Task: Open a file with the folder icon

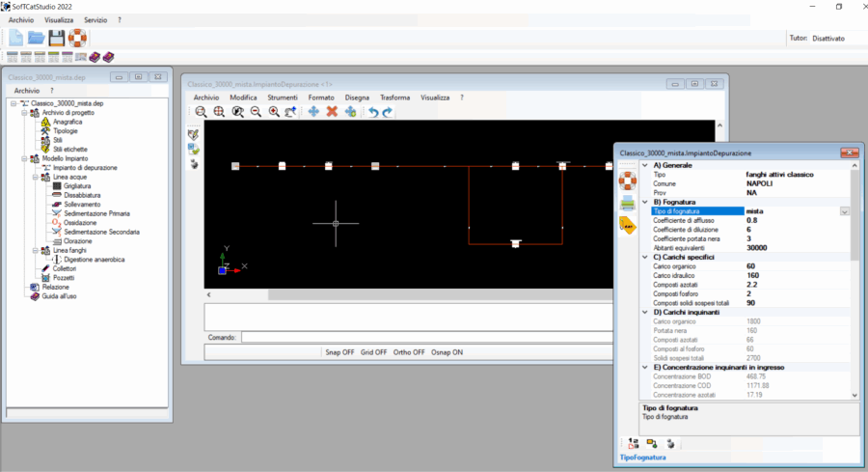Action: [36, 39]
